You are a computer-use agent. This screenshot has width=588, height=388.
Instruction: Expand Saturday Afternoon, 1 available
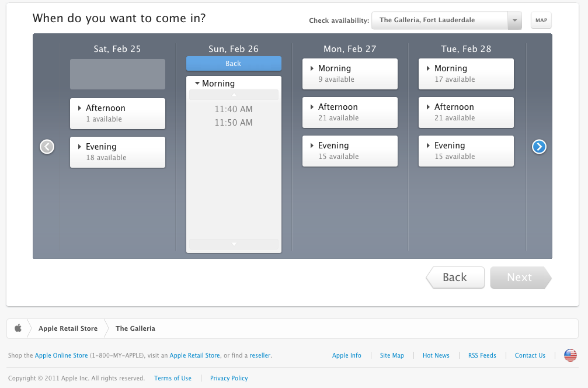(x=117, y=113)
